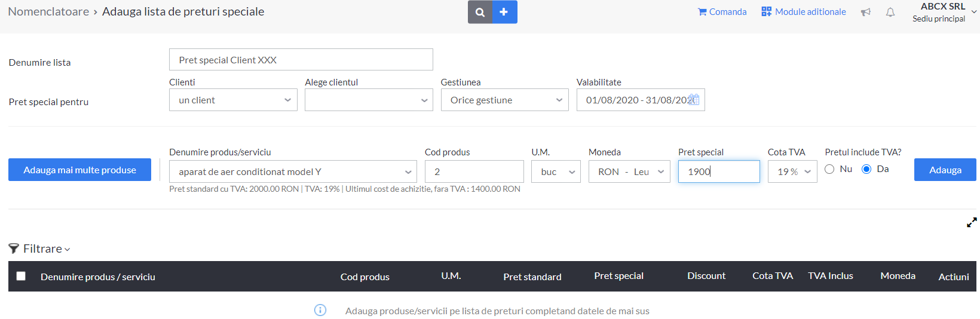Screen dimensions: 980x319
Task: Click the Adauga mai multe produse button
Action: (x=79, y=170)
